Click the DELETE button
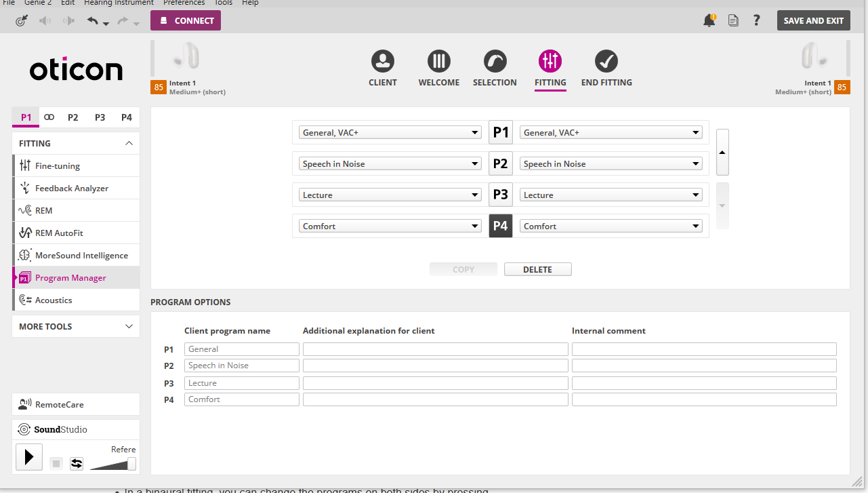The width and height of the screenshot is (868, 493). pos(538,269)
